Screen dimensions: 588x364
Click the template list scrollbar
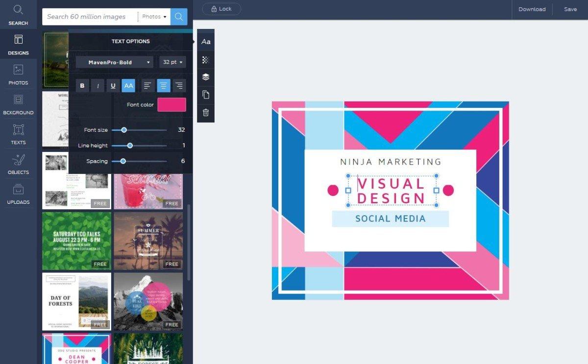pos(189,242)
